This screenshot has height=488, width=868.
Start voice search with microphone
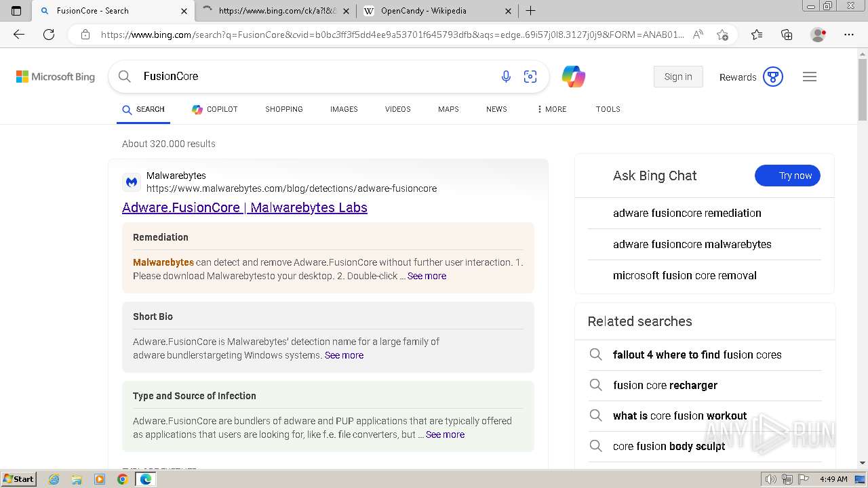(506, 77)
